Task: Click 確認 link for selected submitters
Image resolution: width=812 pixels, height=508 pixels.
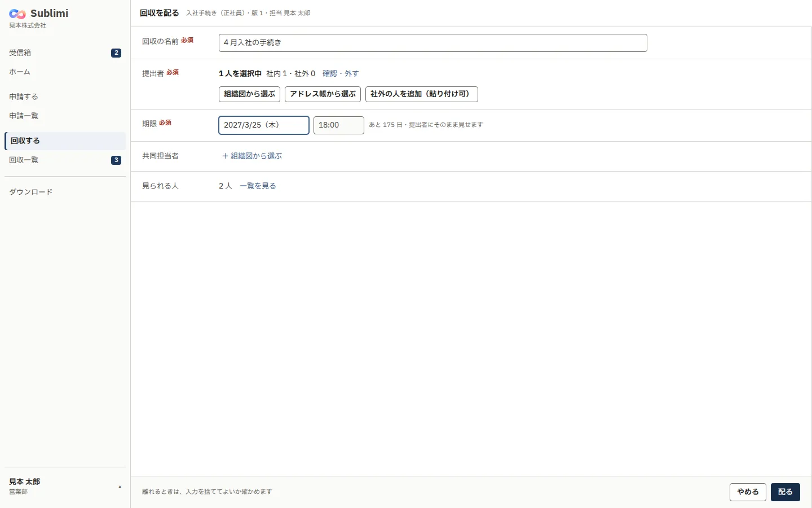Action: click(329, 73)
